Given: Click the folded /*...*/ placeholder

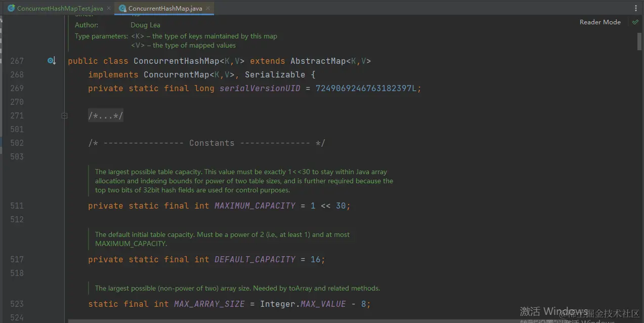Looking at the screenshot, I should point(106,116).
